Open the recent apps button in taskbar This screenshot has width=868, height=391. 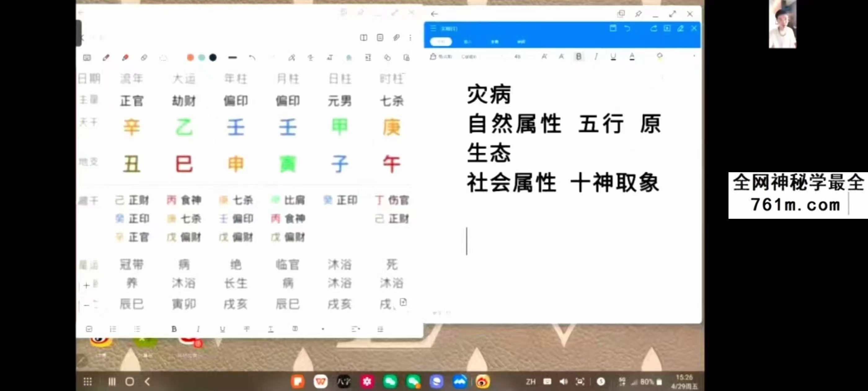coord(112,382)
